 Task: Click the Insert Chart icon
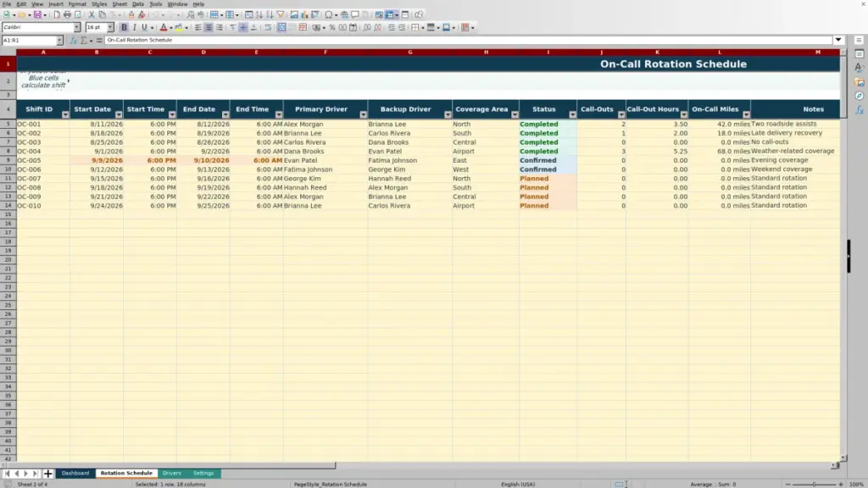point(304,15)
